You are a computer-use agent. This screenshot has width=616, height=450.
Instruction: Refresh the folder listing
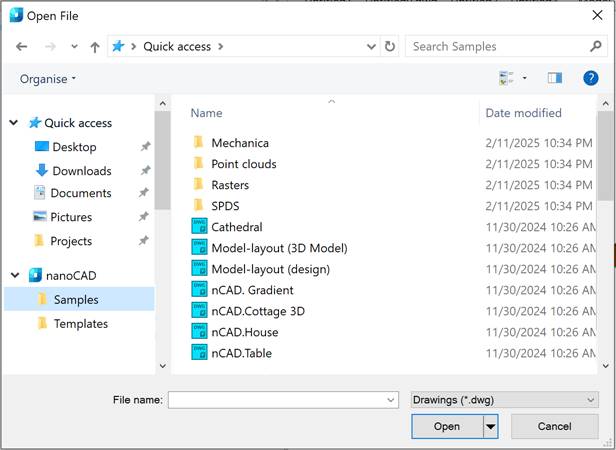pos(390,47)
